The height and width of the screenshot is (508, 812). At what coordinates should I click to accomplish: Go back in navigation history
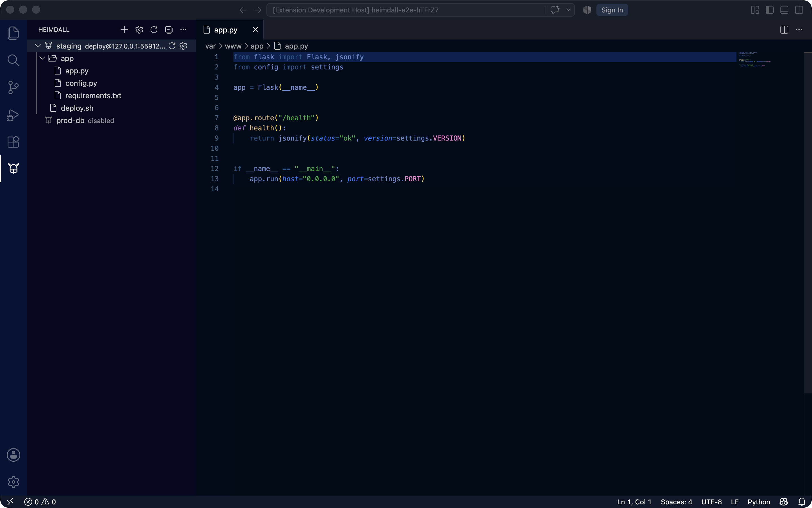243,10
